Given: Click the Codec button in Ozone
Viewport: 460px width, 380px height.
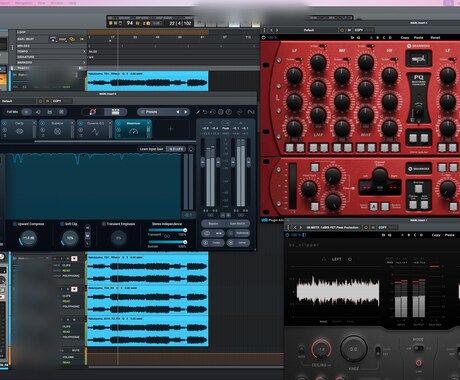Looking at the screenshot, I should tap(213, 243).
